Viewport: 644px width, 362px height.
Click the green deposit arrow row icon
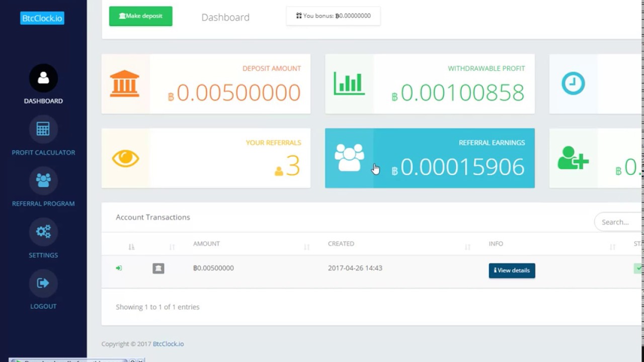pos(119,268)
